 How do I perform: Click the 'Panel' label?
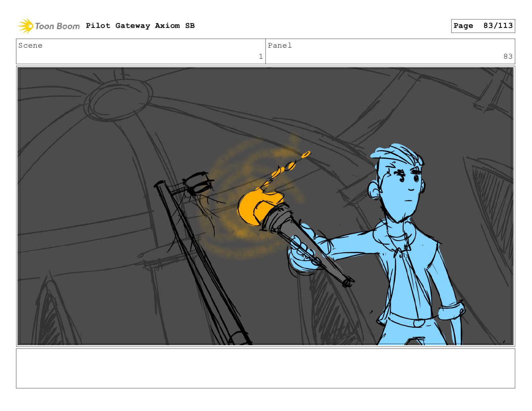pos(280,46)
